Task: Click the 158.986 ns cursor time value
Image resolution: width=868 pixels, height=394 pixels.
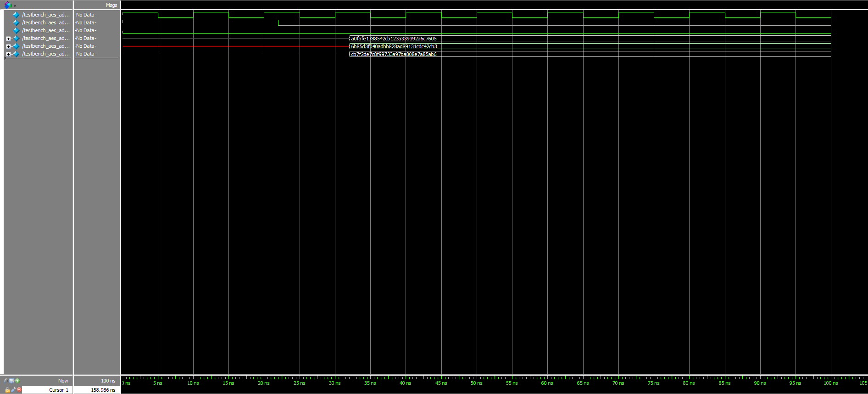Action: click(103, 390)
